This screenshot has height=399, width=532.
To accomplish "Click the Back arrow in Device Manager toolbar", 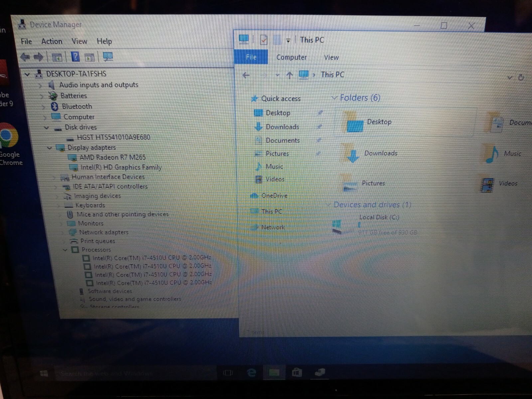I will (x=25, y=57).
